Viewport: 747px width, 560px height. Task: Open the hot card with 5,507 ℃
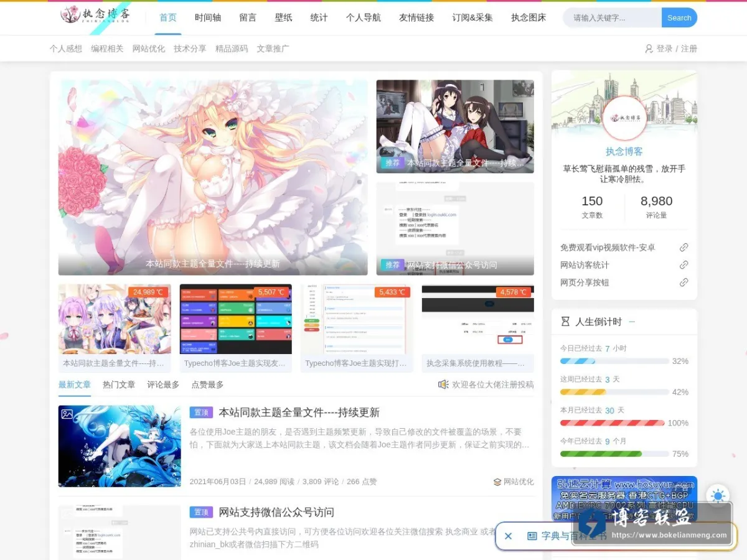(x=236, y=328)
